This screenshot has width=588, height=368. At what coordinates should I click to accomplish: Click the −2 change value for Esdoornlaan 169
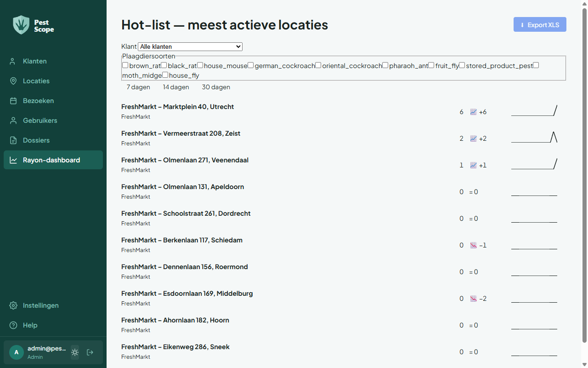pos(483,299)
